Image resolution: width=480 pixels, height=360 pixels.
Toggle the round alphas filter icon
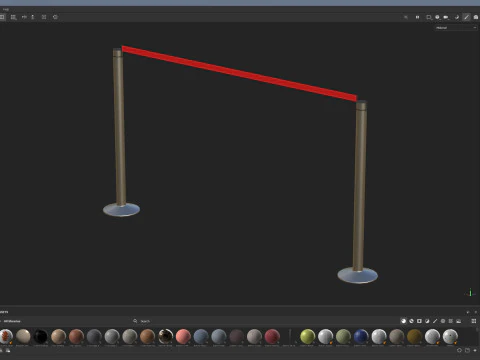pos(443,321)
